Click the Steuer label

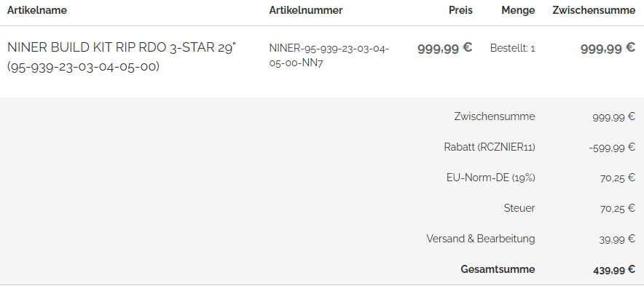(519, 208)
